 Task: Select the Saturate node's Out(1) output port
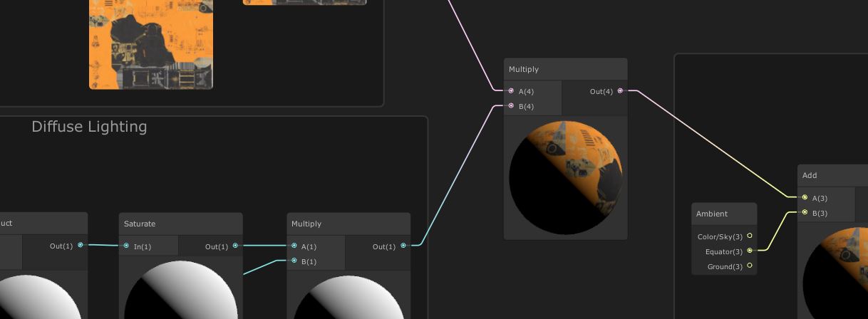[x=235, y=246]
